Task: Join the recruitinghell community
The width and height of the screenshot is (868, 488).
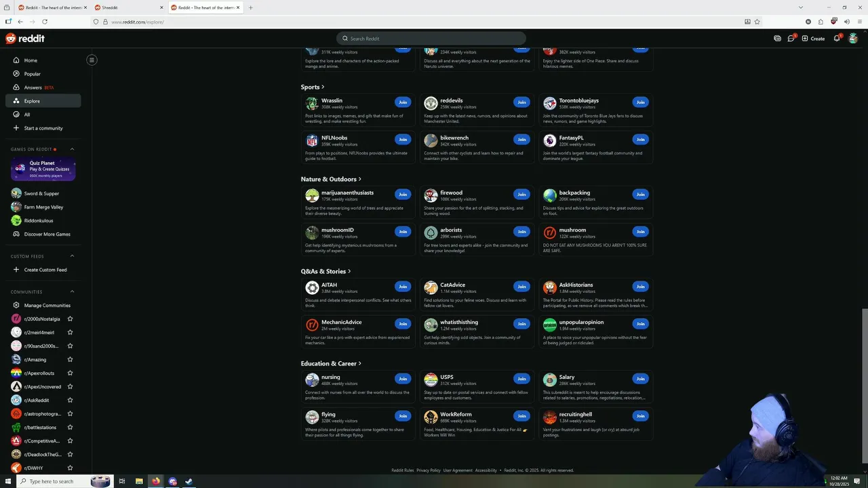Action: [x=640, y=416]
